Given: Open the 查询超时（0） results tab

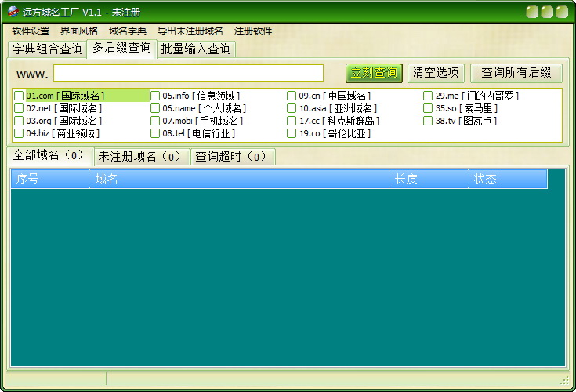Looking at the screenshot, I should click(233, 157).
